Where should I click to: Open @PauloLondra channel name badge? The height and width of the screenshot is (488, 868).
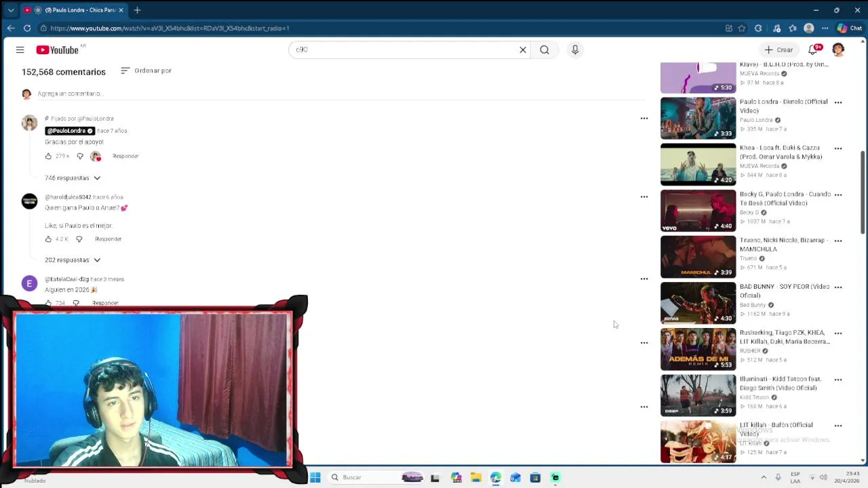pos(70,131)
